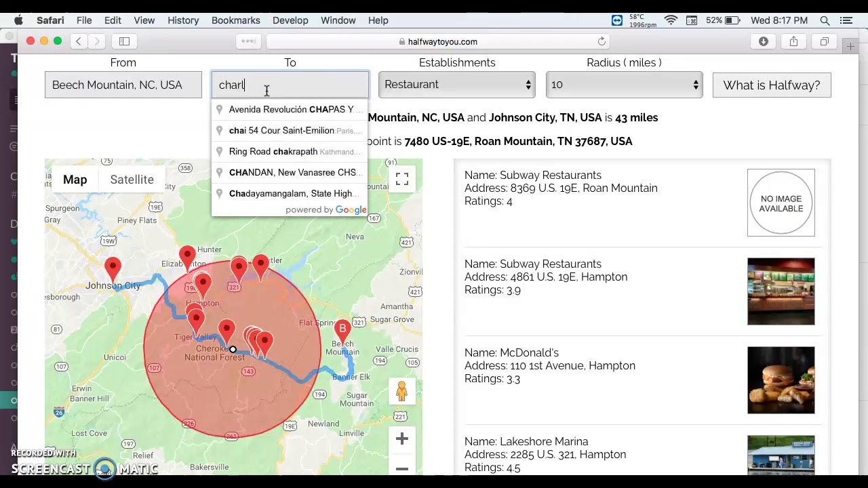
Task: Reload page via address bar icon
Action: pos(601,41)
